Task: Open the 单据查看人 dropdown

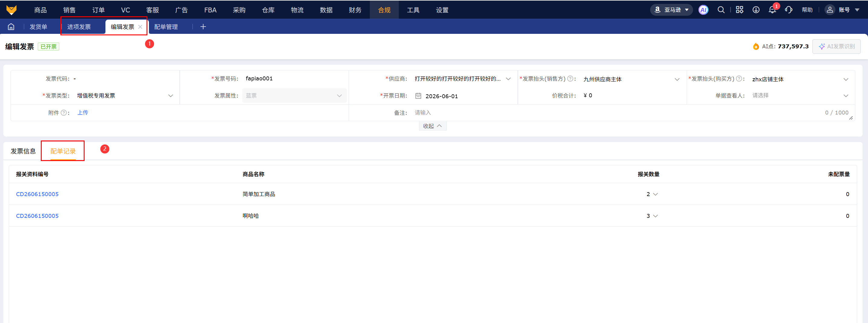Action: click(800, 96)
